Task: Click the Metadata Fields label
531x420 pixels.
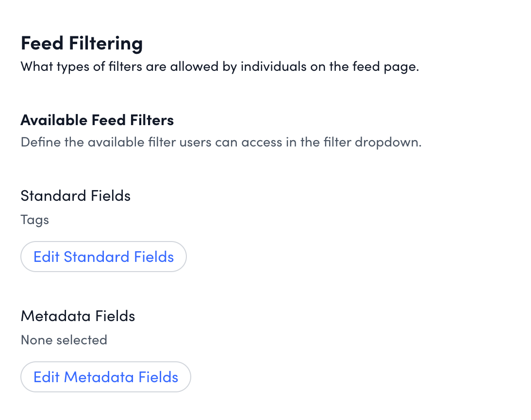Action: [78, 316]
